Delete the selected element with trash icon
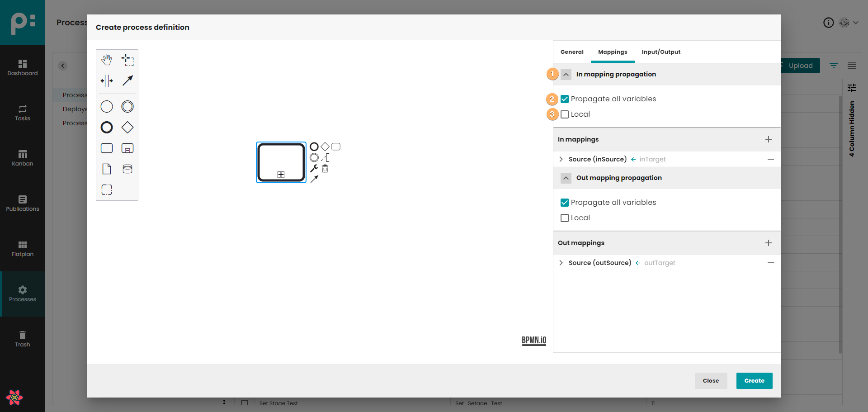 tap(325, 169)
